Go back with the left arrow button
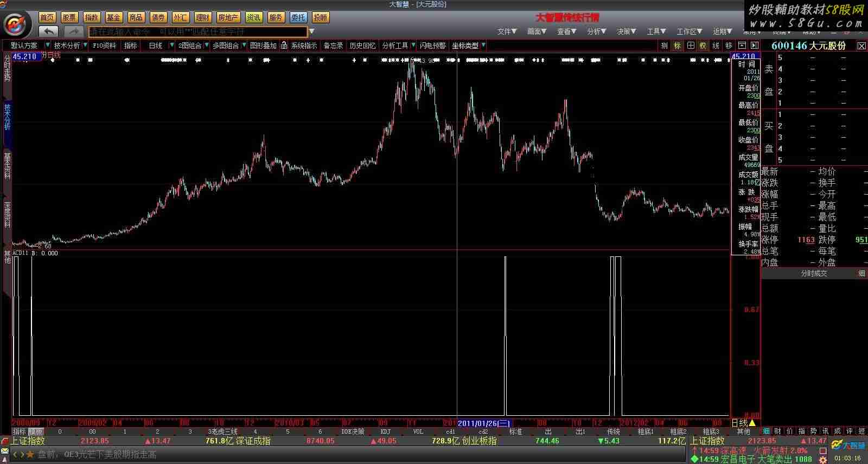 49,31
